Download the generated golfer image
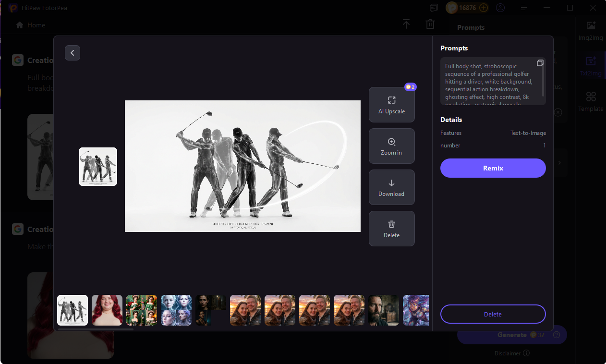Image resolution: width=606 pixels, height=364 pixels. pyautogui.click(x=391, y=187)
